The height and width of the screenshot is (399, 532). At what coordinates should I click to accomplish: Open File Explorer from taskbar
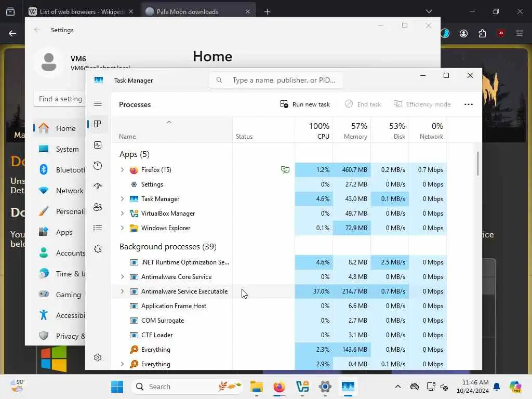coord(257,387)
